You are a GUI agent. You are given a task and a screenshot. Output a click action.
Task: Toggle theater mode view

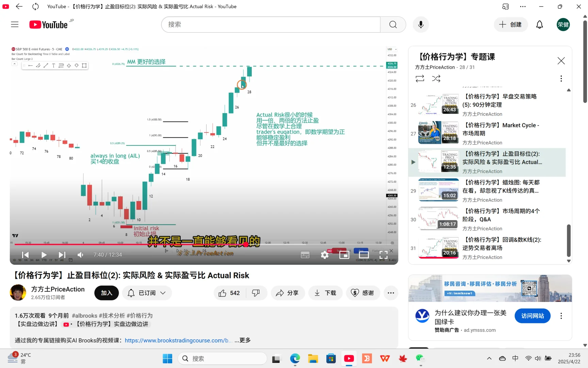[364, 255]
